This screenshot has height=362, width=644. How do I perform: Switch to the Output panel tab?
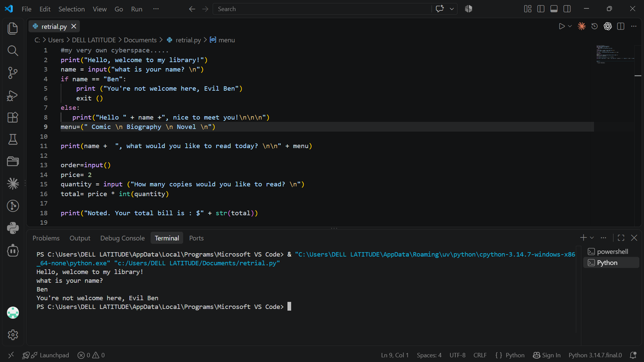(80, 238)
